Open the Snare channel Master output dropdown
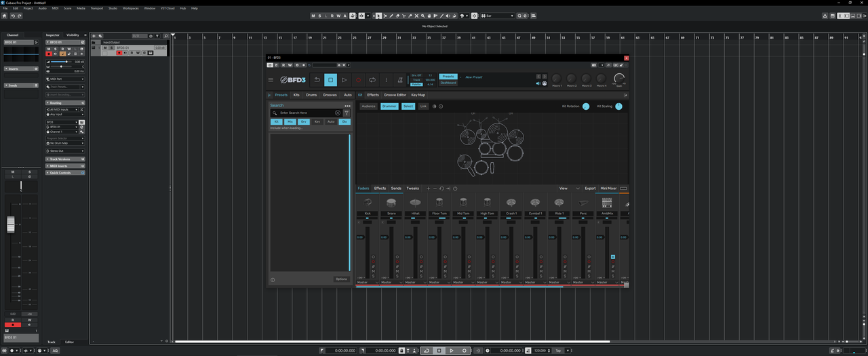 tap(391, 283)
